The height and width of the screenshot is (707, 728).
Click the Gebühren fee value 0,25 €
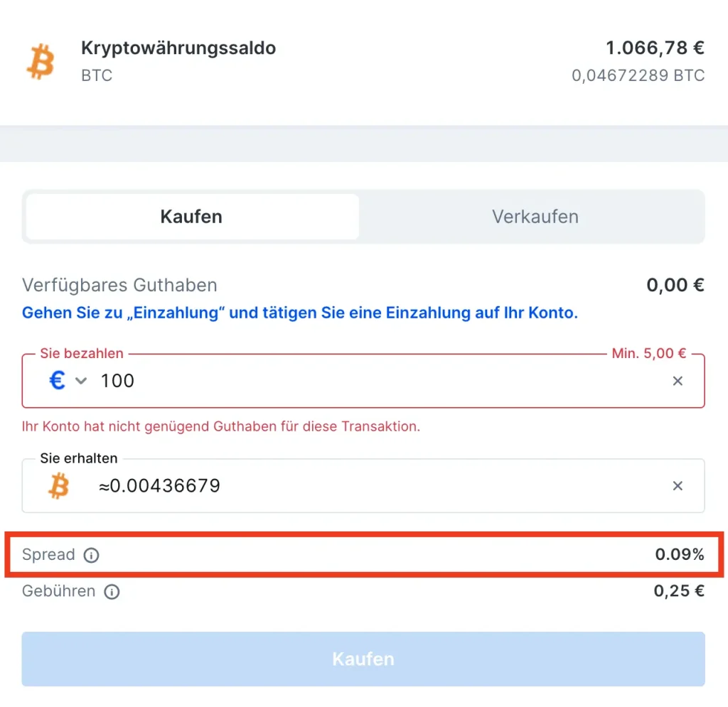(x=679, y=591)
